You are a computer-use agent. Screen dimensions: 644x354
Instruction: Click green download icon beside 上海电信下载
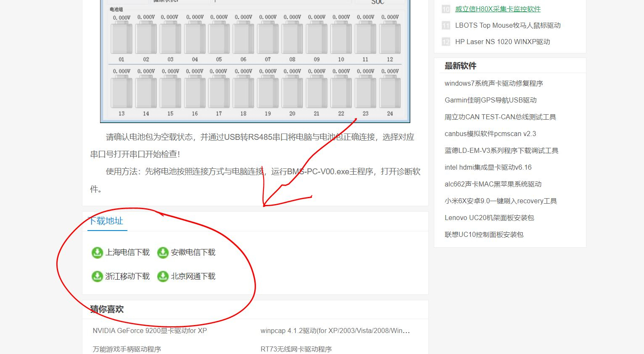(97, 252)
